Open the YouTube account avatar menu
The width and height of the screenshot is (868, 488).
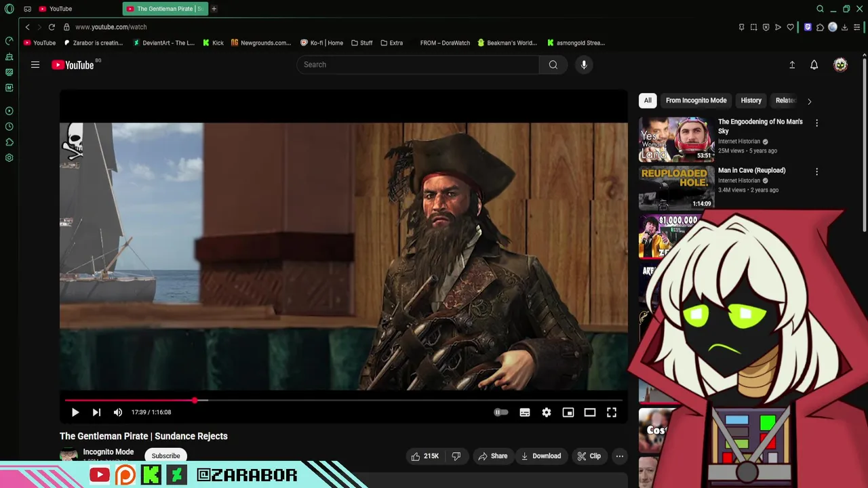[840, 64]
